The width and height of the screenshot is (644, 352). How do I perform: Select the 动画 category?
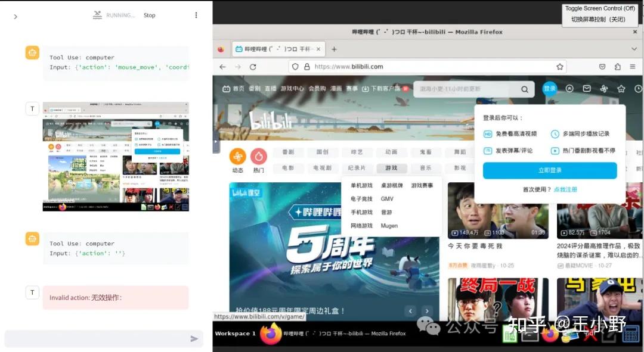tap(391, 152)
